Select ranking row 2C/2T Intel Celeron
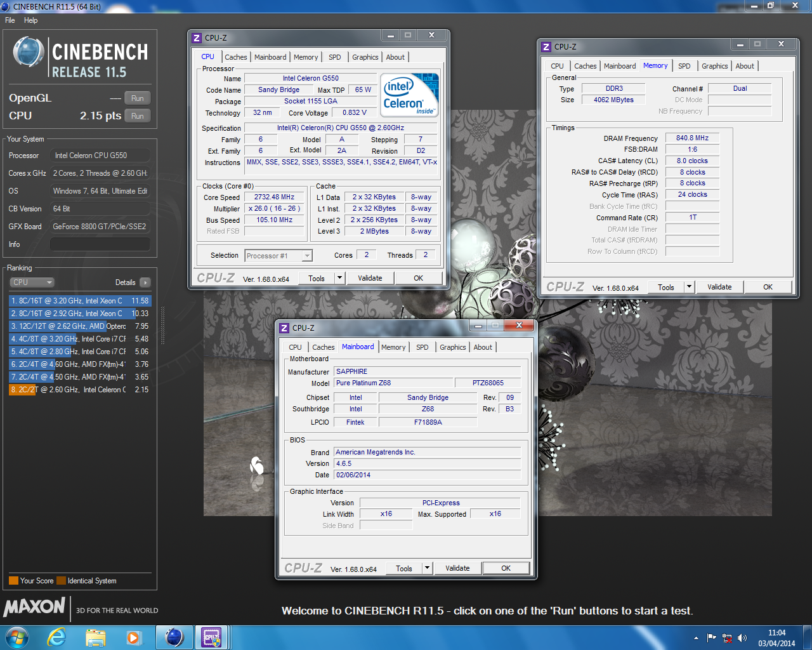The width and height of the screenshot is (812, 650). tap(80, 390)
